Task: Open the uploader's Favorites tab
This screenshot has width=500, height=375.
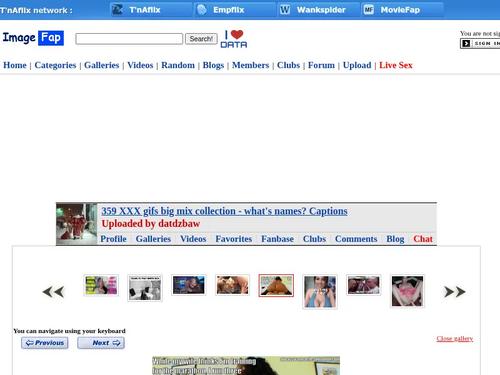Action: (234, 239)
